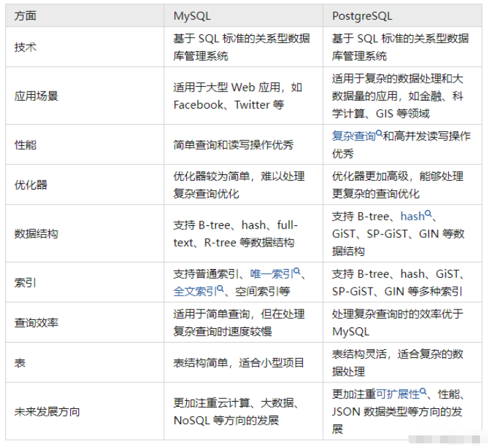Select the 未来发展方向 row label
490x448 pixels.
click(47, 412)
